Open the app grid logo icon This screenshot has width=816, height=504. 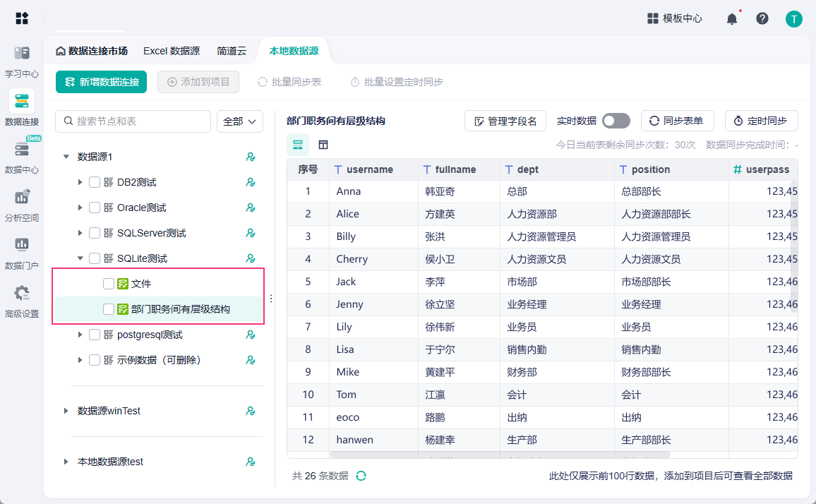tap(22, 18)
